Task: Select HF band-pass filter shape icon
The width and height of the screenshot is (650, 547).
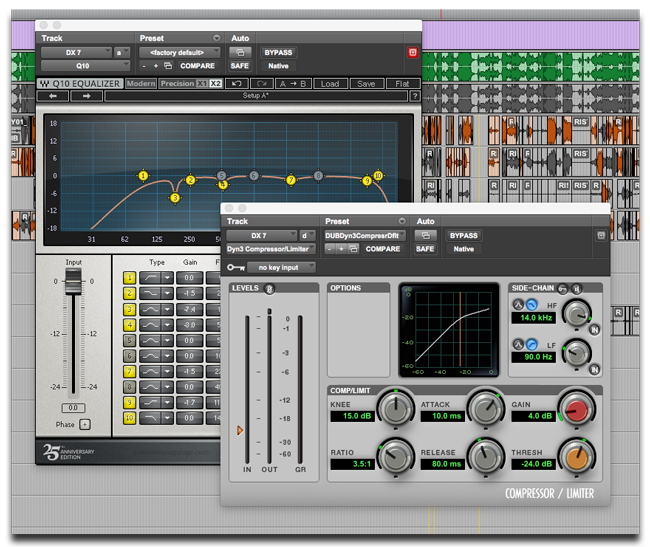Action: click(518, 305)
